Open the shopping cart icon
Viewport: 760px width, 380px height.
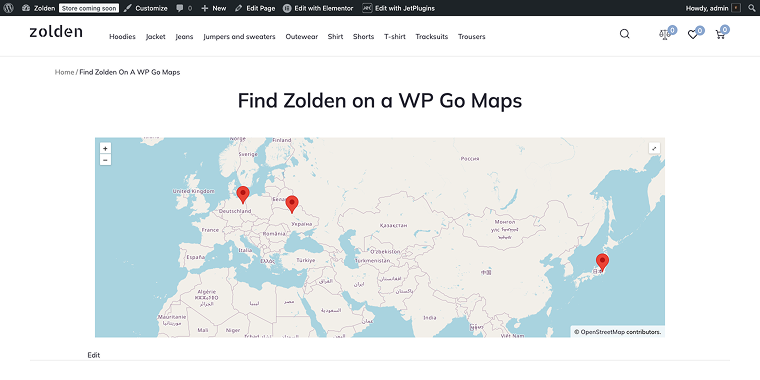pos(720,34)
